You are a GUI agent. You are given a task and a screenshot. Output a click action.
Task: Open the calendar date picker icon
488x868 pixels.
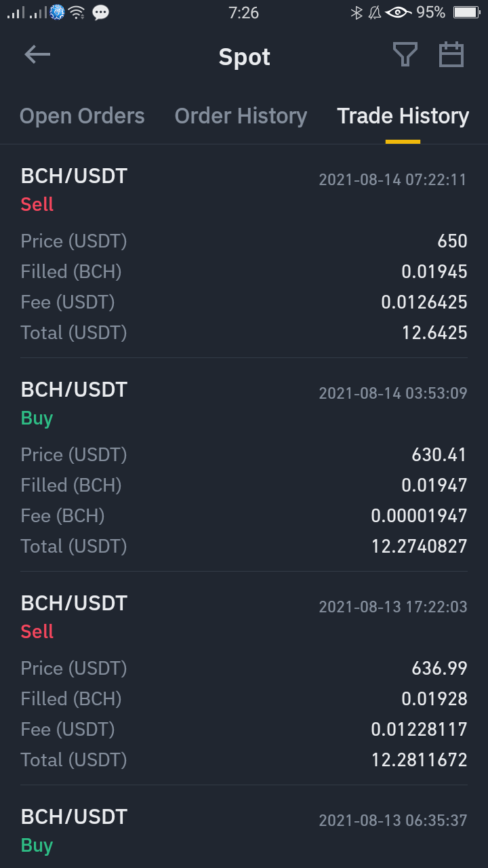451,55
